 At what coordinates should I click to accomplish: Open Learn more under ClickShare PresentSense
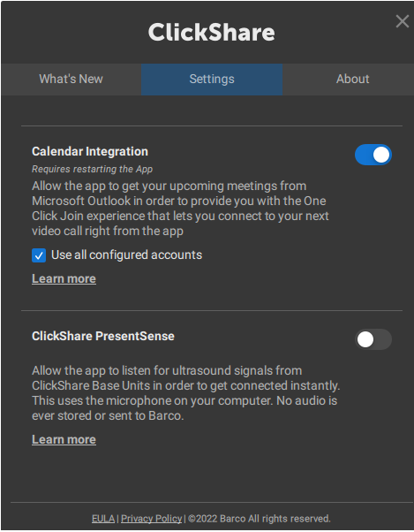(64, 440)
